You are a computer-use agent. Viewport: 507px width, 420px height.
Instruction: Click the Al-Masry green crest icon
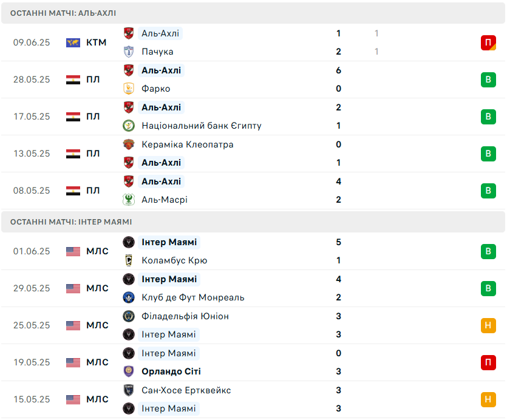[129, 200]
